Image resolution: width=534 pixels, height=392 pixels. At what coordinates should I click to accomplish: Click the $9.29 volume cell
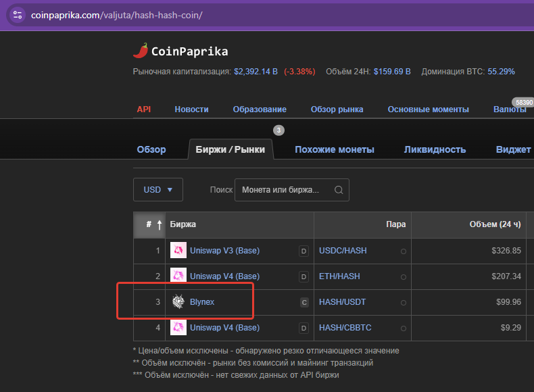pos(511,328)
